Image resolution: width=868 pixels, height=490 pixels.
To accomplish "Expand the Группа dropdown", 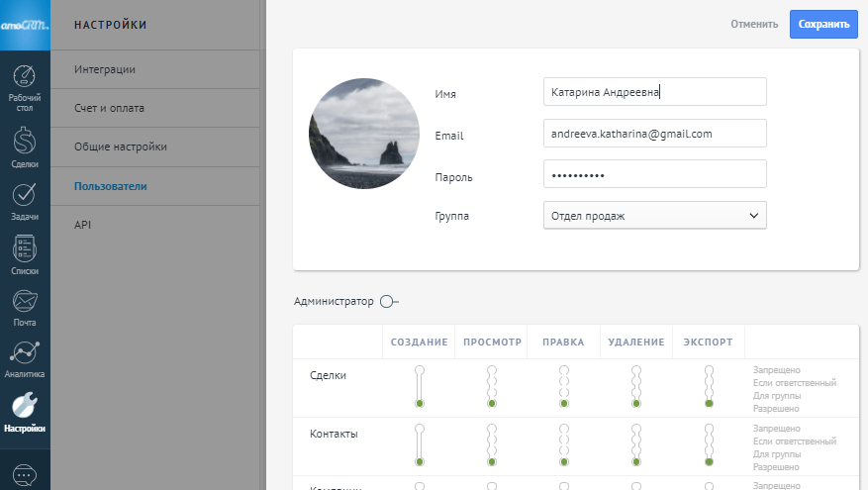I will pos(654,215).
